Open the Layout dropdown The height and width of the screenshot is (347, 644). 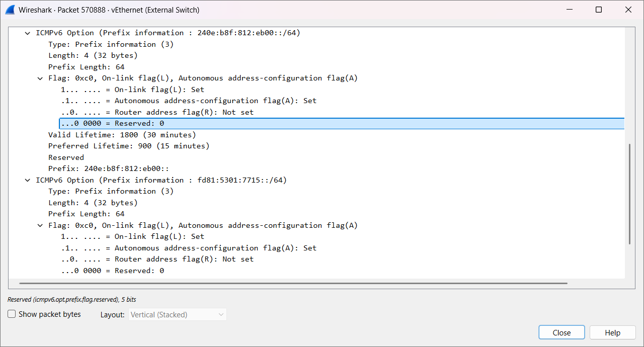[177, 314]
